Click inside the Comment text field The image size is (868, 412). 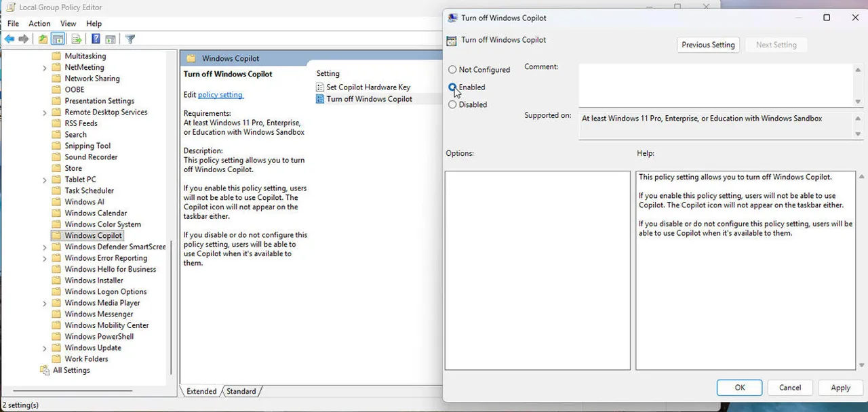[x=712, y=81]
